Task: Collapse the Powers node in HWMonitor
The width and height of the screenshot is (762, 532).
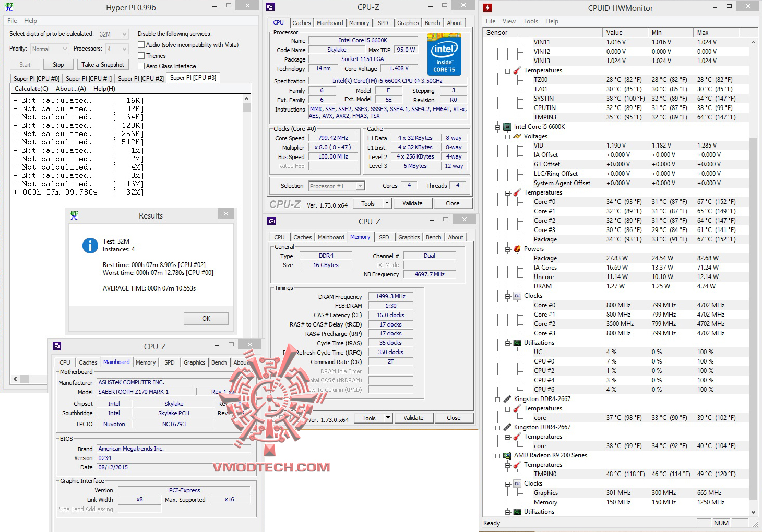Action: click(x=507, y=249)
